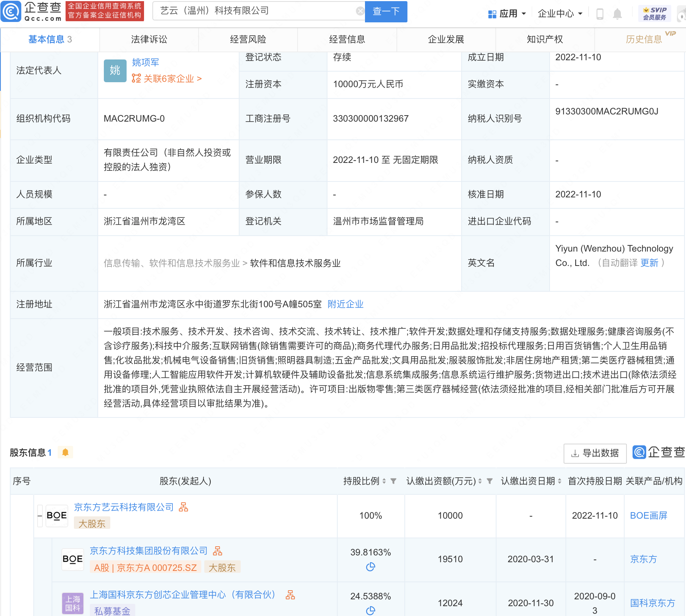Click the 上海国科 logo tile
The height and width of the screenshot is (616, 686).
pos(73,603)
